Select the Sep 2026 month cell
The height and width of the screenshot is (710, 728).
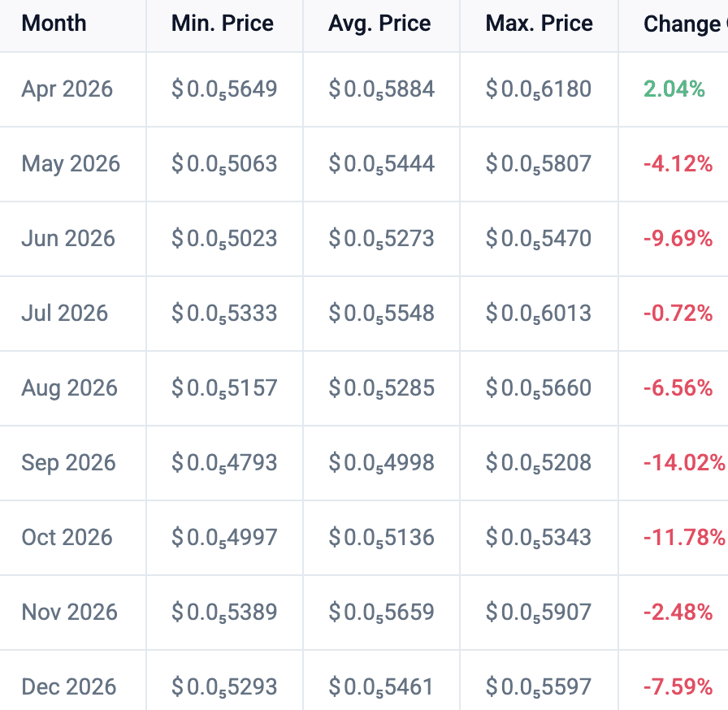pyautogui.click(x=68, y=462)
